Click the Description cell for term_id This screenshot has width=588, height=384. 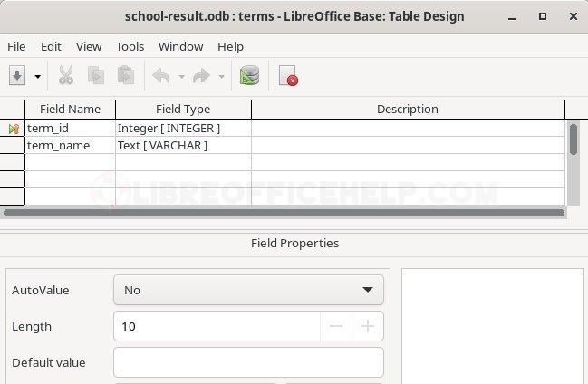[x=408, y=129]
